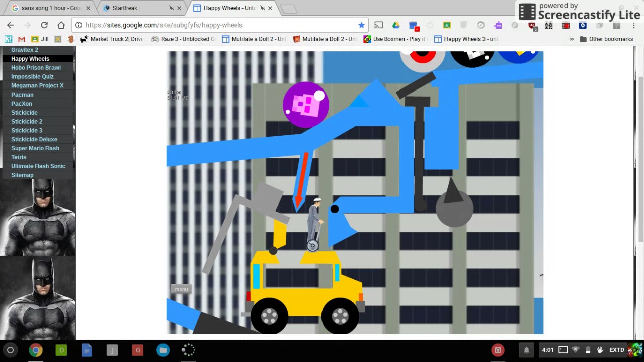
Task: Close the Happy Wheels tab
Action: pos(270,8)
